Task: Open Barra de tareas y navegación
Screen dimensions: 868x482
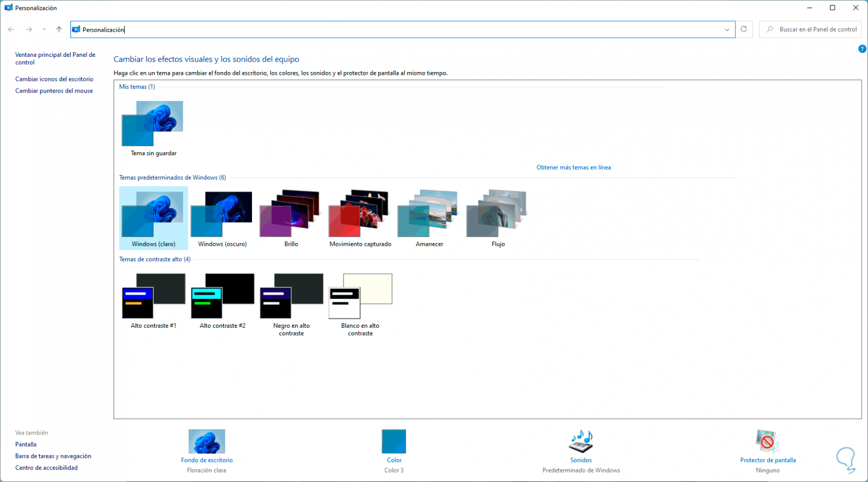Action: (x=53, y=456)
